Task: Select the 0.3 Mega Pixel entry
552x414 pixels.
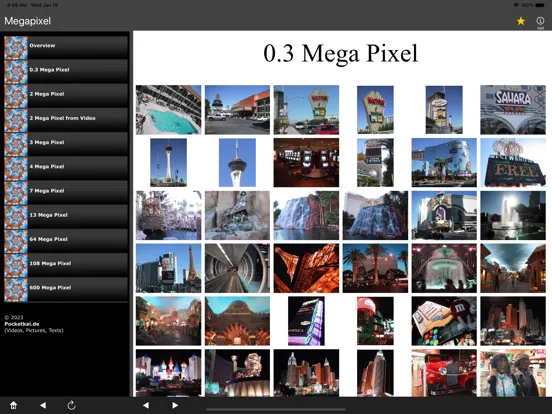Action: 66,71
